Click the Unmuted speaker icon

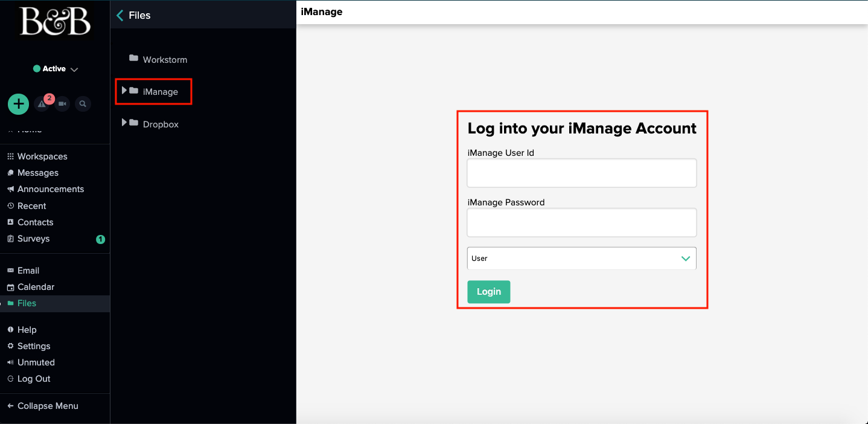pos(10,362)
